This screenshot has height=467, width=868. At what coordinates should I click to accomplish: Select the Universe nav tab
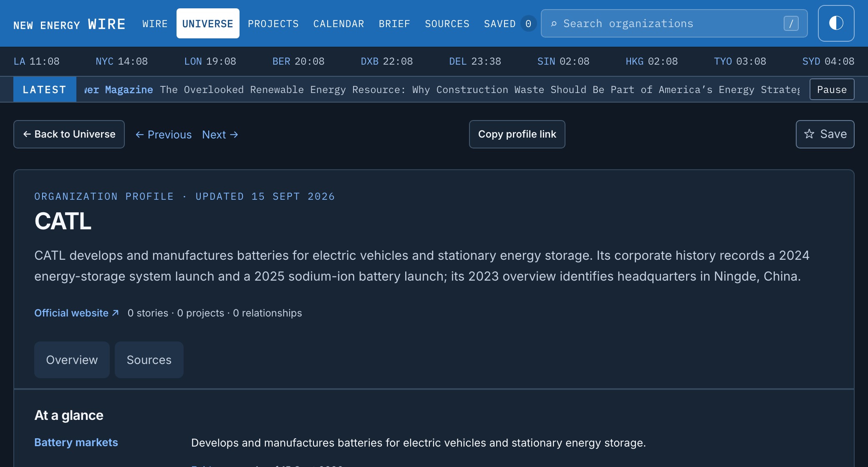pyautogui.click(x=208, y=23)
